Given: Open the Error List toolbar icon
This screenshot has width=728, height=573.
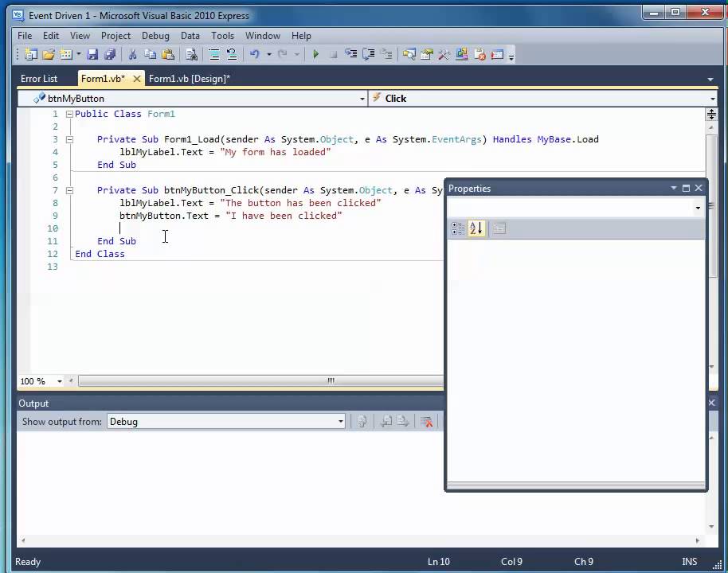Looking at the screenshot, I should click(479, 55).
